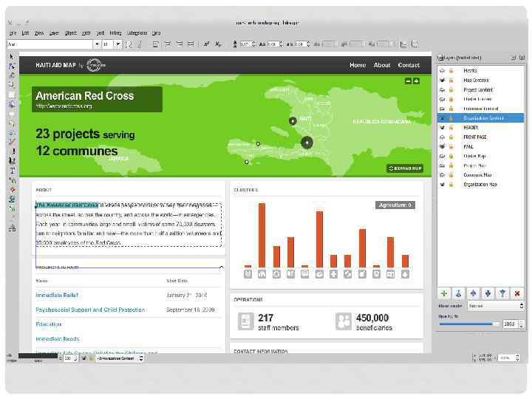Toggle lock on Map Controls layer

[451, 81]
